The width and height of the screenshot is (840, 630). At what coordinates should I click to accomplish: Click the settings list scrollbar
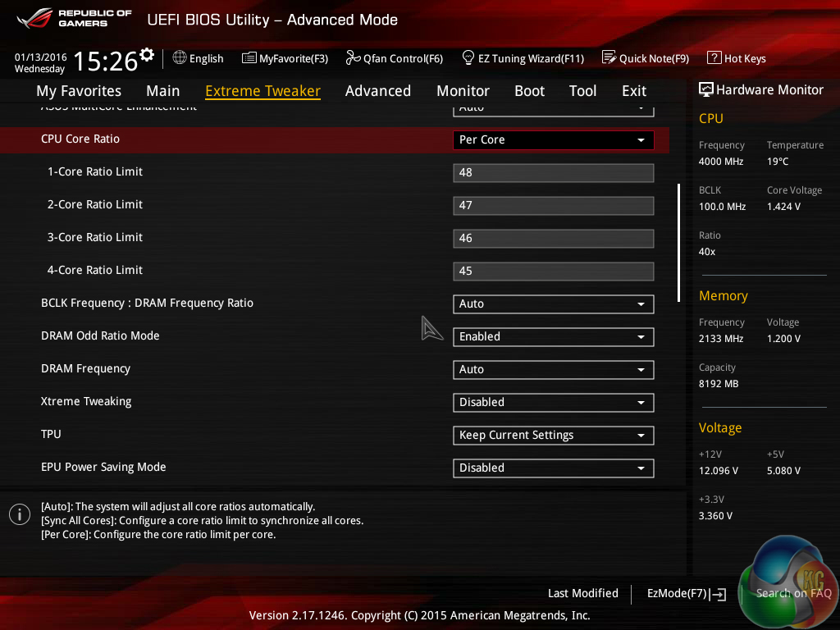tap(678, 243)
